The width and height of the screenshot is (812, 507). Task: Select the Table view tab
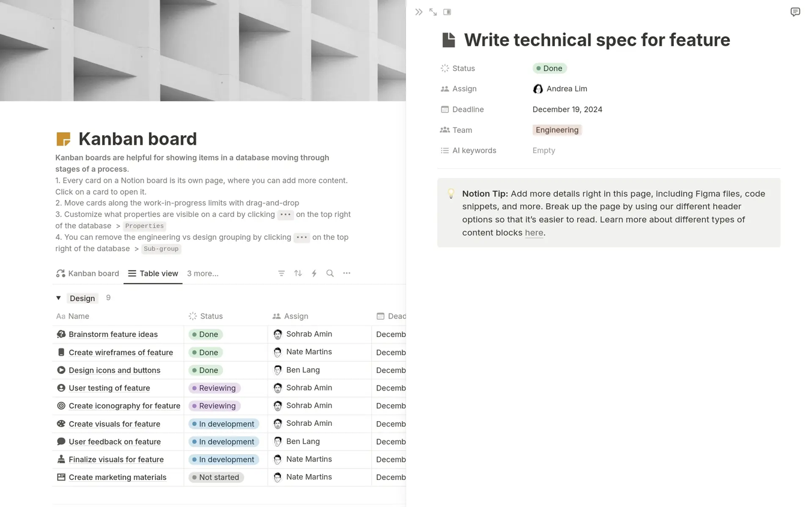click(153, 273)
